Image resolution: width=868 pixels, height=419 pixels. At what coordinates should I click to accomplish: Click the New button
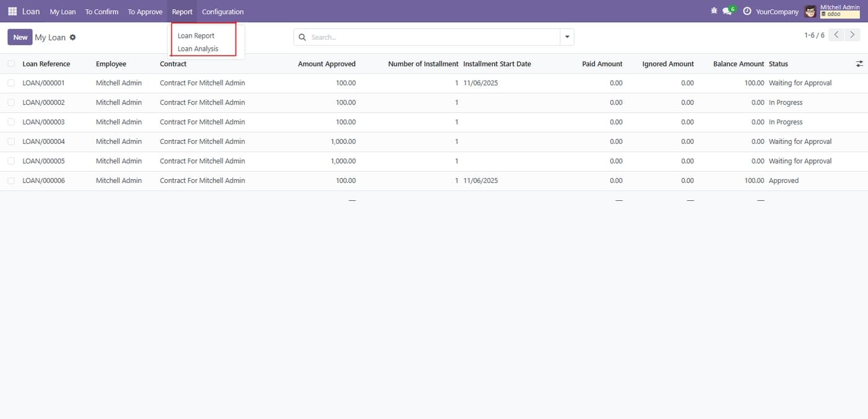tap(20, 37)
